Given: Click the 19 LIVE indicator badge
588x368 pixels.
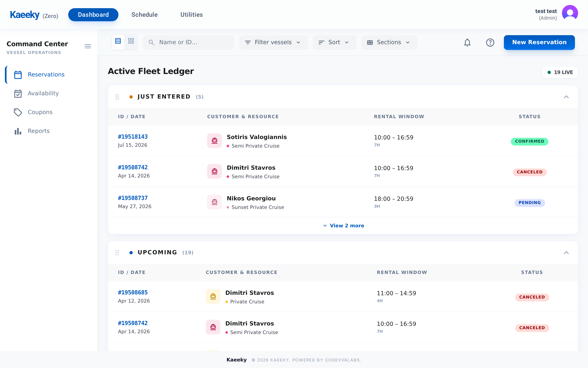Looking at the screenshot, I should tap(560, 72).
